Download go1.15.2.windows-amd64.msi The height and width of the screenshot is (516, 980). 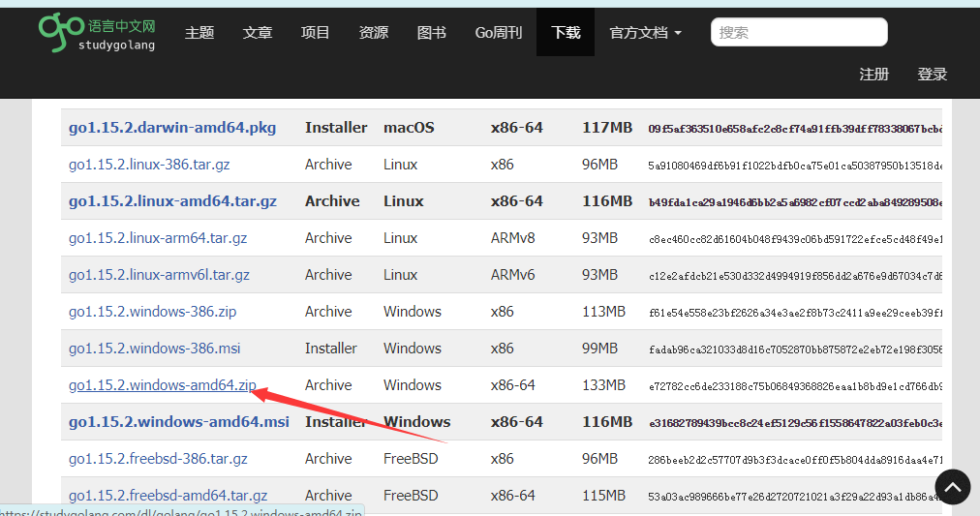179,422
